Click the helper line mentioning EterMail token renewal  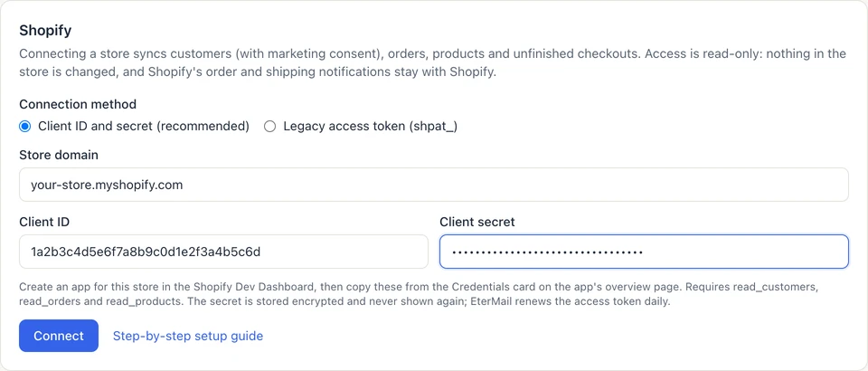pos(344,302)
